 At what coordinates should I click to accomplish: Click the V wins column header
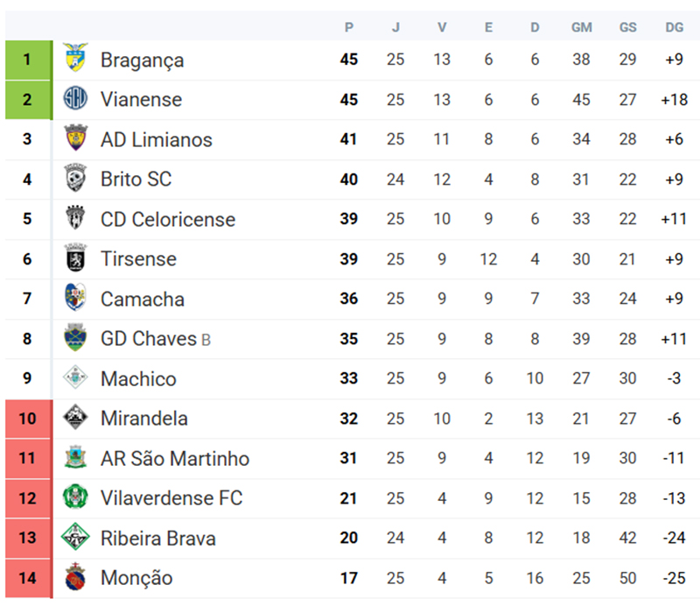[x=442, y=27]
